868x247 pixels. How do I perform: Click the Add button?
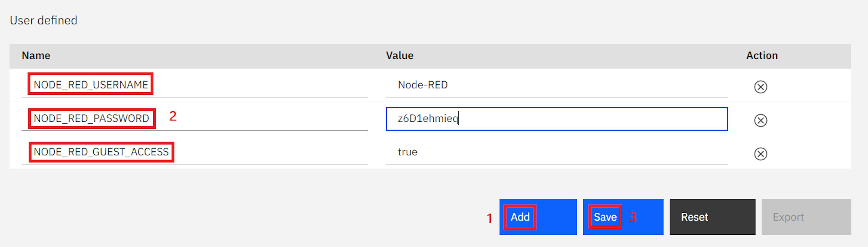point(538,217)
